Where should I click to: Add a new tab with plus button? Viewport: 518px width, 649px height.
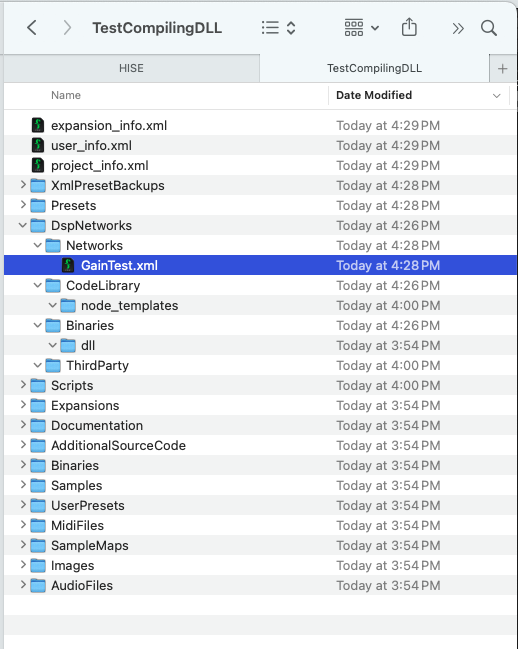[x=503, y=69]
